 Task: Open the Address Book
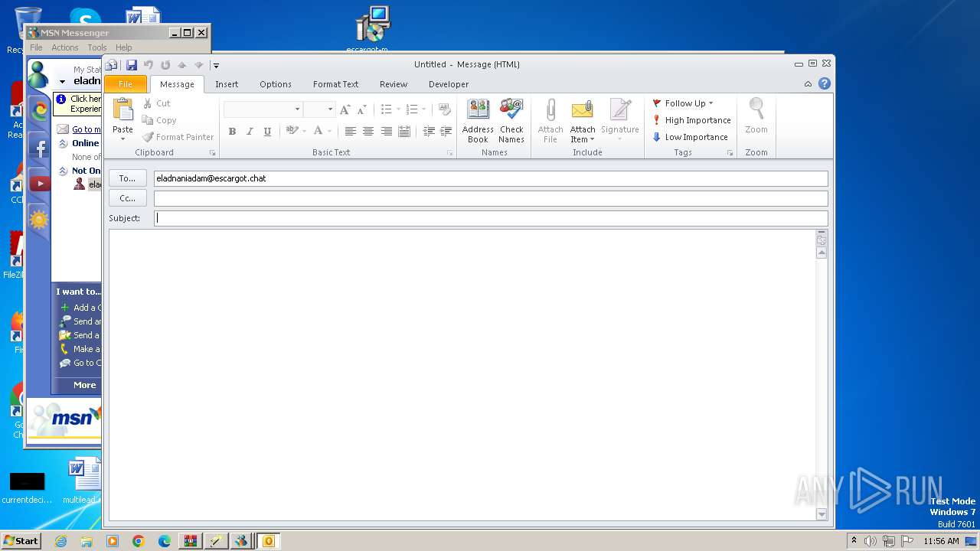tap(478, 120)
